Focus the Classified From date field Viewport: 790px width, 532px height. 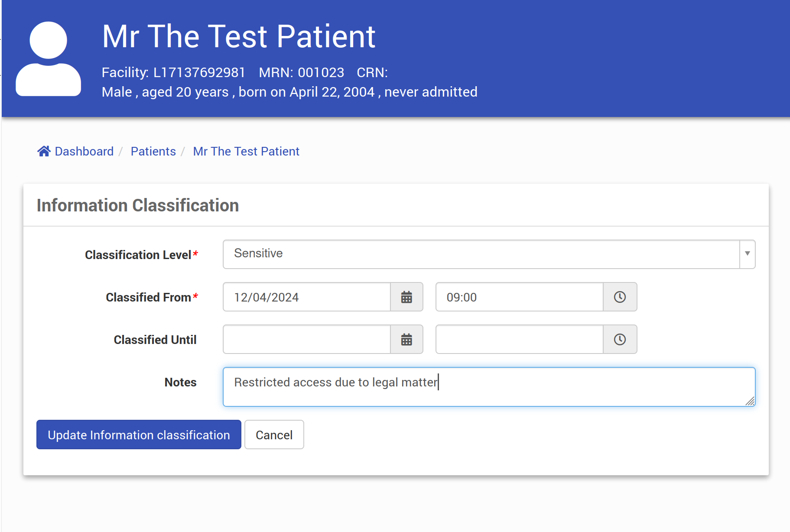(x=307, y=297)
